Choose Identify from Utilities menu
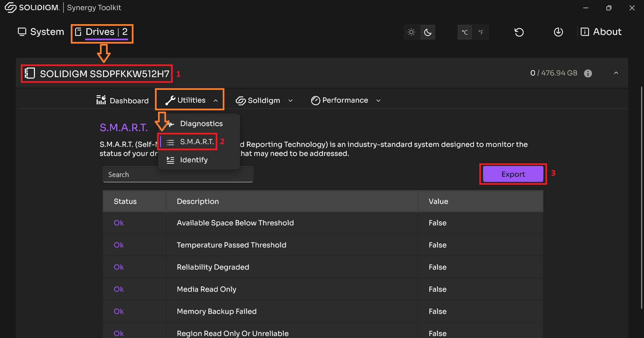The width and height of the screenshot is (644, 338). [x=199, y=160]
